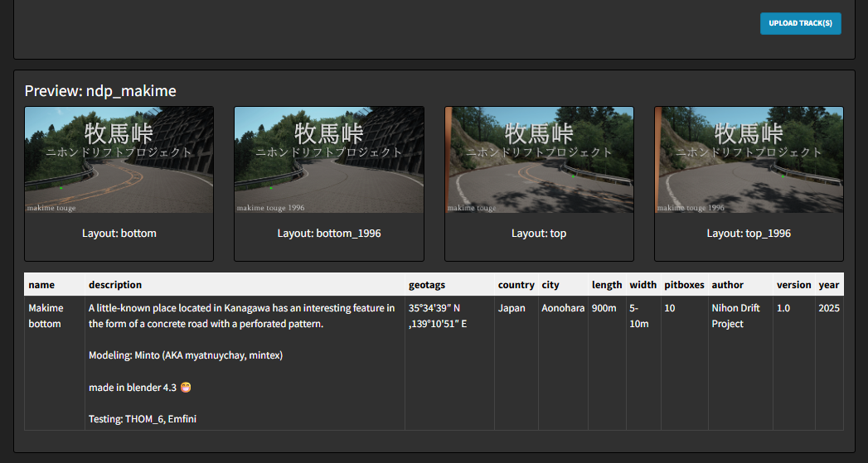The height and width of the screenshot is (463, 868).
Task: Click the 'description' column header
Action: (115, 285)
